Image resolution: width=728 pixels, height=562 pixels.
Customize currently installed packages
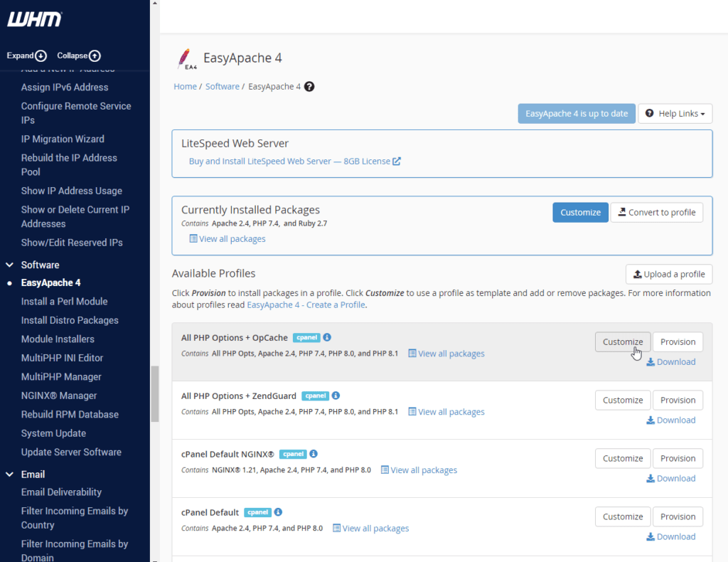click(x=580, y=213)
